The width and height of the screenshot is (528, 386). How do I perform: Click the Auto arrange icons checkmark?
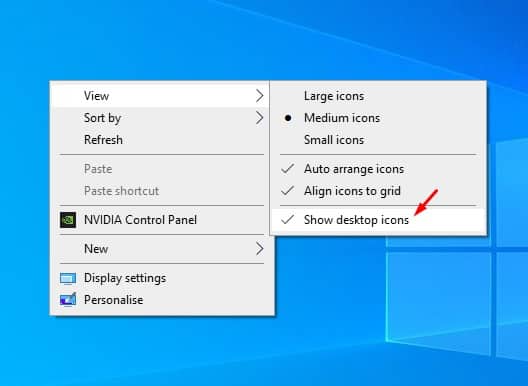click(288, 168)
